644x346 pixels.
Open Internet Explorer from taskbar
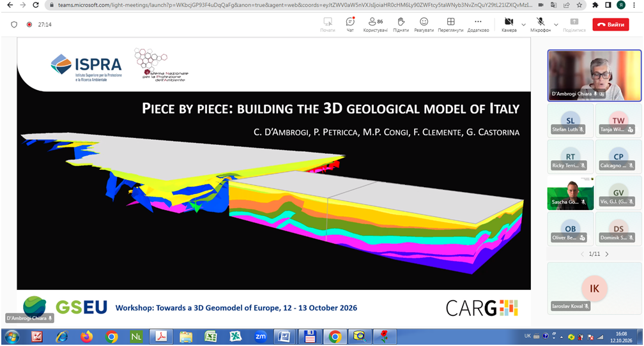62,337
